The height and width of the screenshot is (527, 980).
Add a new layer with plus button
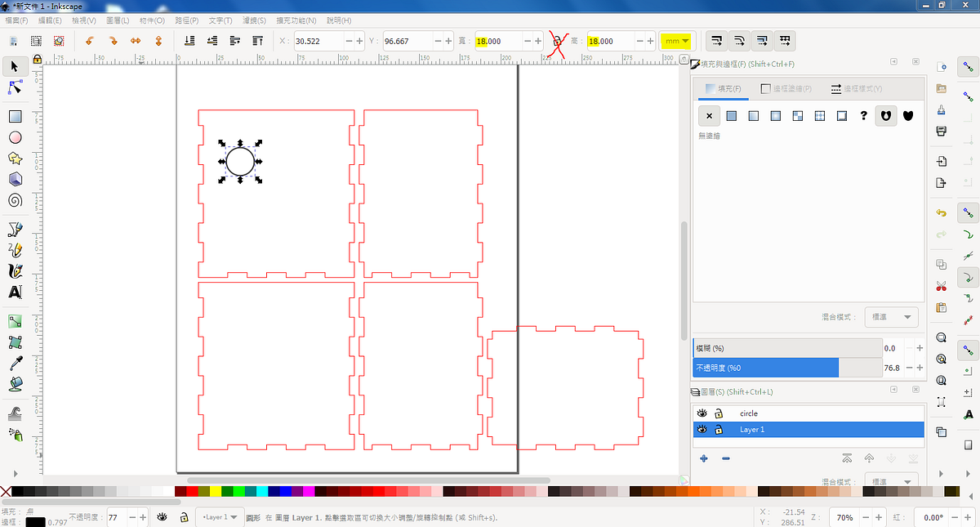click(x=703, y=458)
